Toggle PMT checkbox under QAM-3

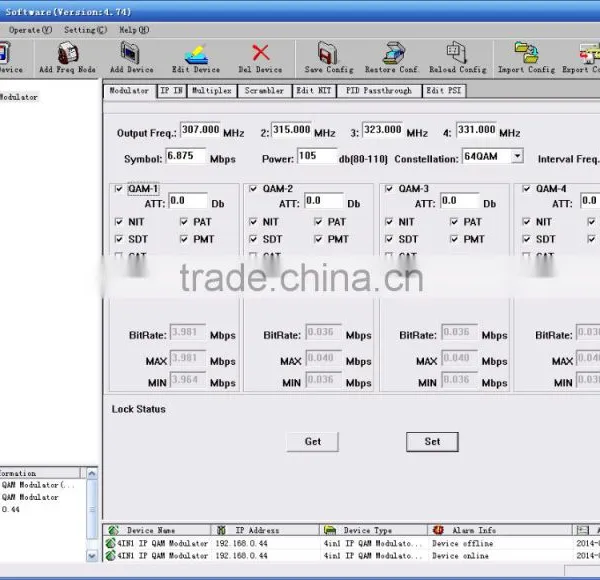click(454, 239)
